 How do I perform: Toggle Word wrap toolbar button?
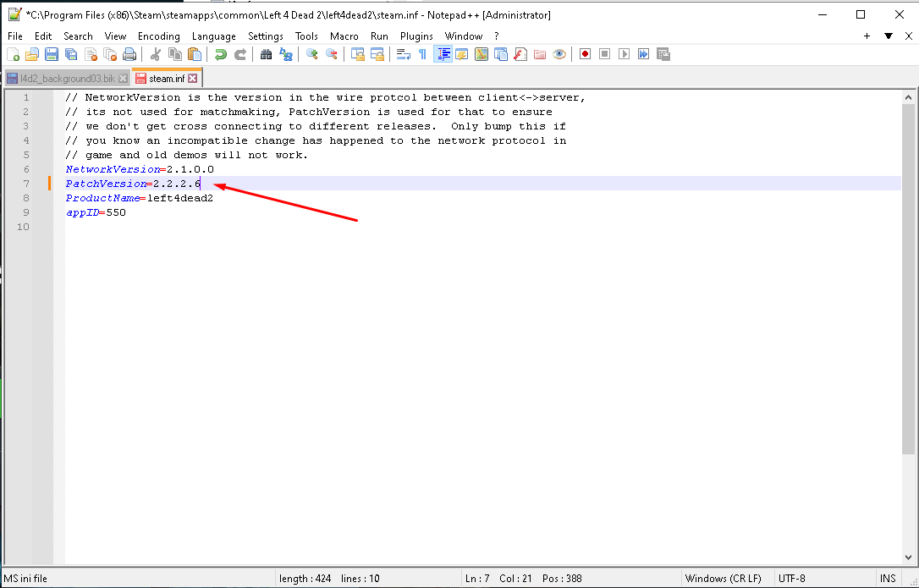[404, 54]
